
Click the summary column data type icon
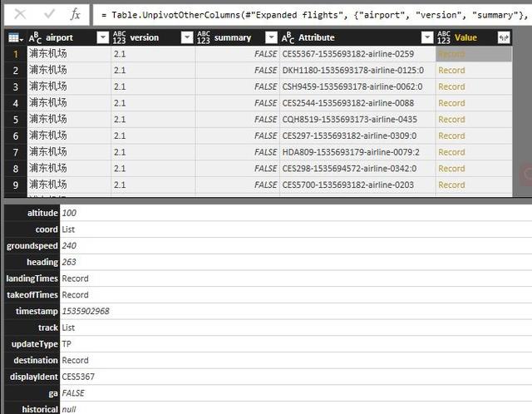tap(204, 37)
